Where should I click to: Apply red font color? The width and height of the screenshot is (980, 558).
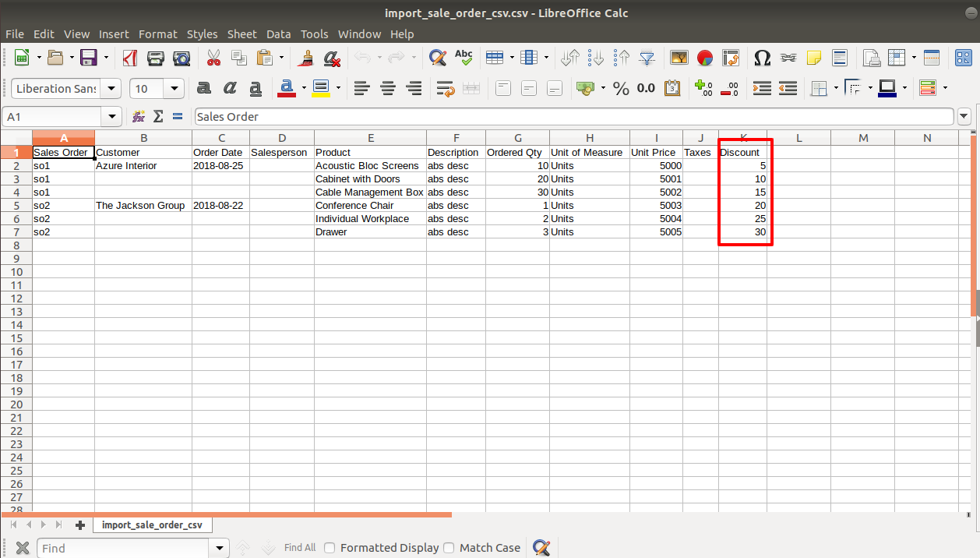pyautogui.click(x=286, y=88)
